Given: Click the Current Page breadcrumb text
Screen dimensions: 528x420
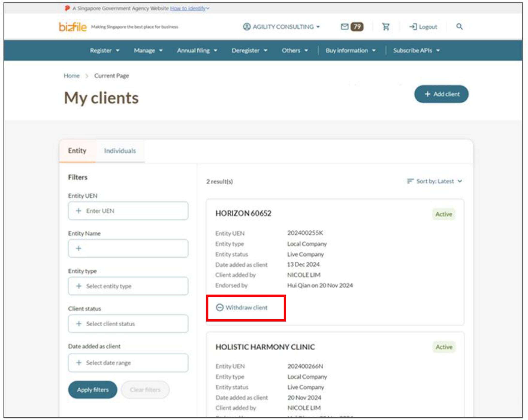Looking at the screenshot, I should tap(111, 75).
